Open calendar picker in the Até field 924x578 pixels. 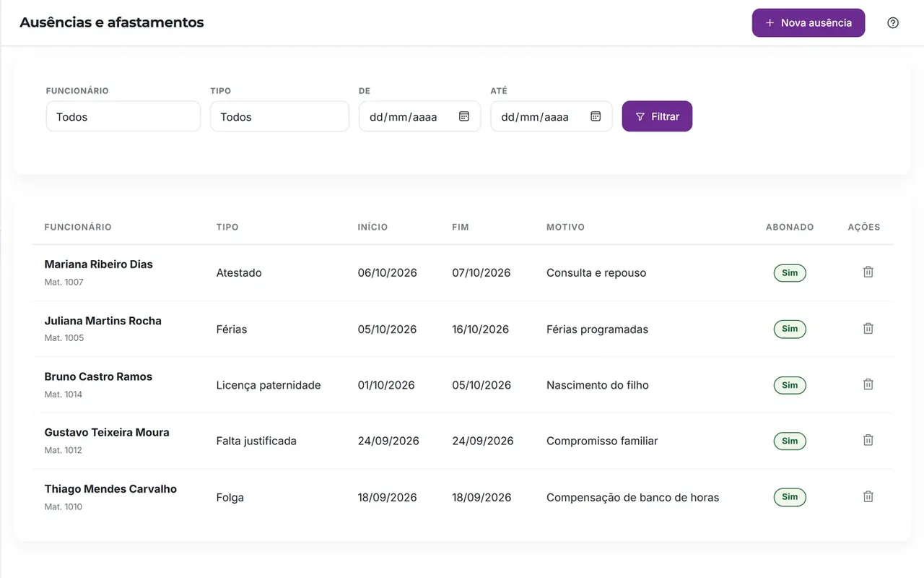click(596, 116)
